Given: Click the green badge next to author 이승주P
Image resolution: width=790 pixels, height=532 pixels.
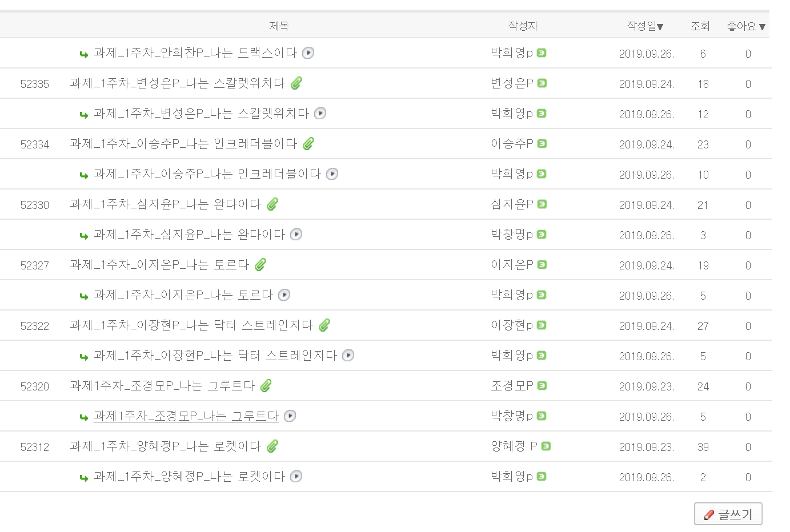Looking at the screenshot, I should coord(542,144).
